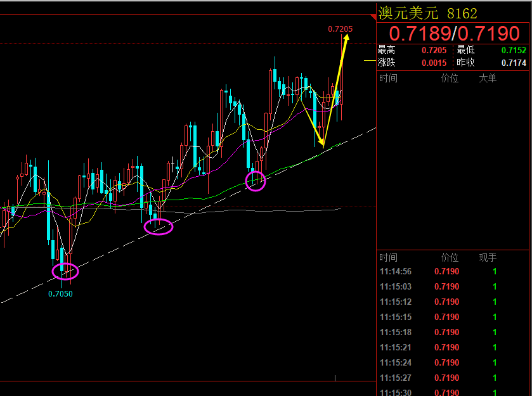Click the 现手 column header

(488, 258)
